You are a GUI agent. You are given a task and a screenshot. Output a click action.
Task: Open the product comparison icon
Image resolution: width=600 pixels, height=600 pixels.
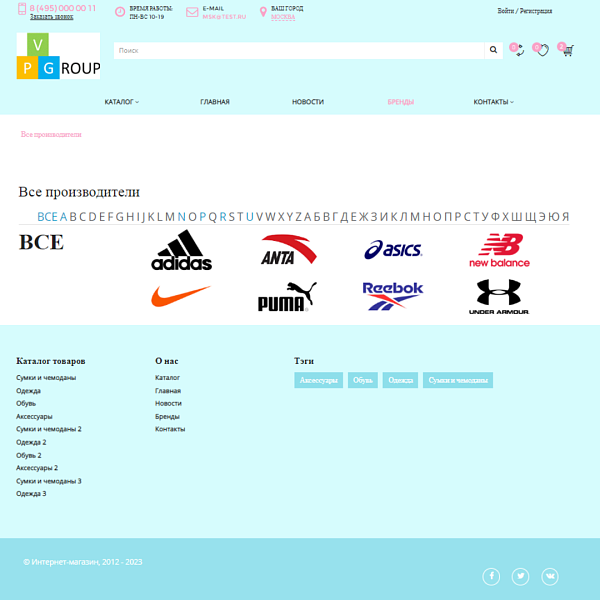point(517,49)
